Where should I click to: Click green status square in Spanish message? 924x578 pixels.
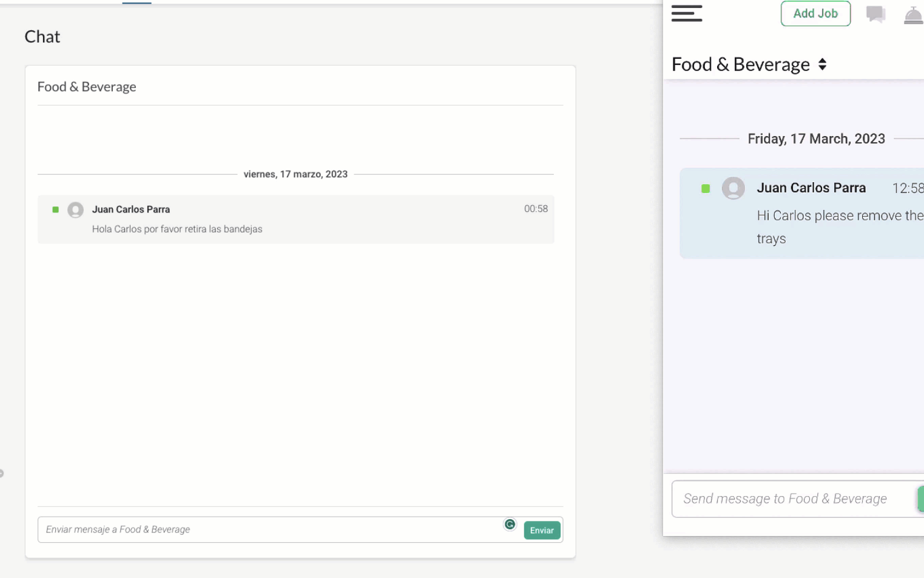tap(56, 210)
